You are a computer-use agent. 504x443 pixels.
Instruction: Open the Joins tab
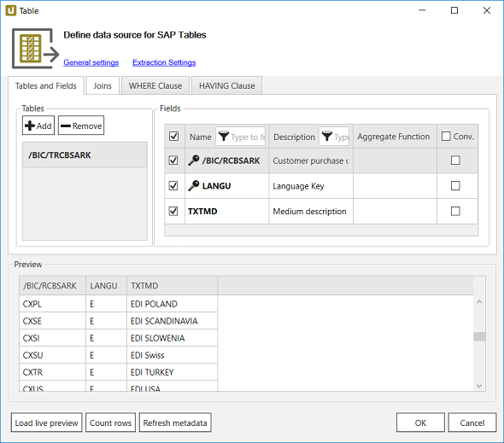coord(103,85)
